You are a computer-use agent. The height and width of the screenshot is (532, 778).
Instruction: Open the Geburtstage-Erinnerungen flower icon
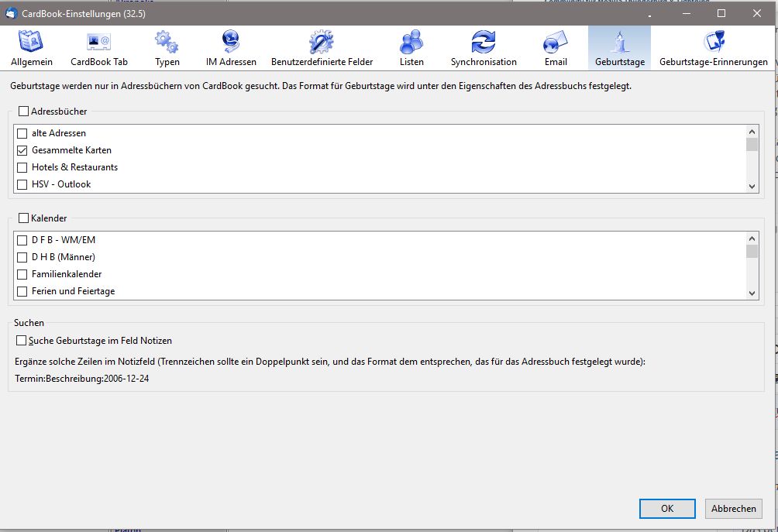(714, 41)
